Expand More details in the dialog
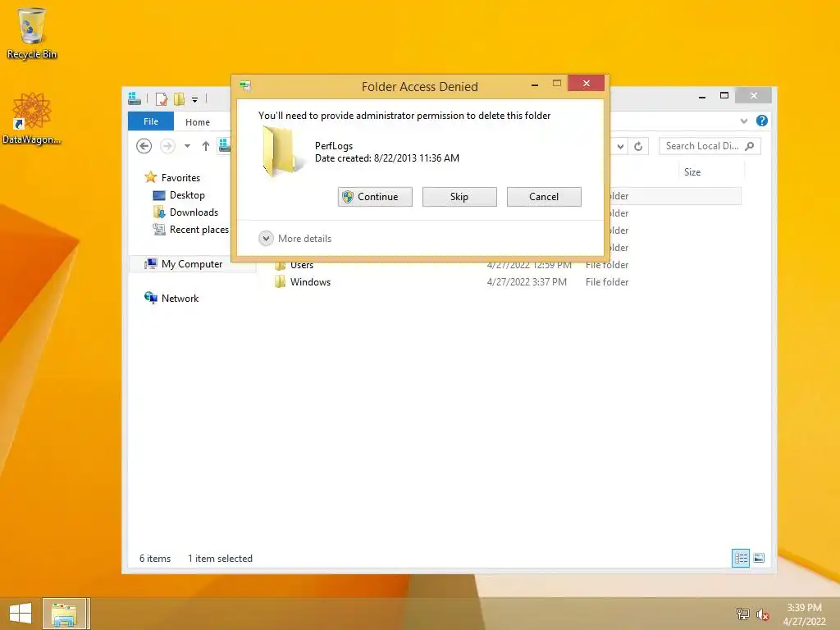 coord(295,239)
